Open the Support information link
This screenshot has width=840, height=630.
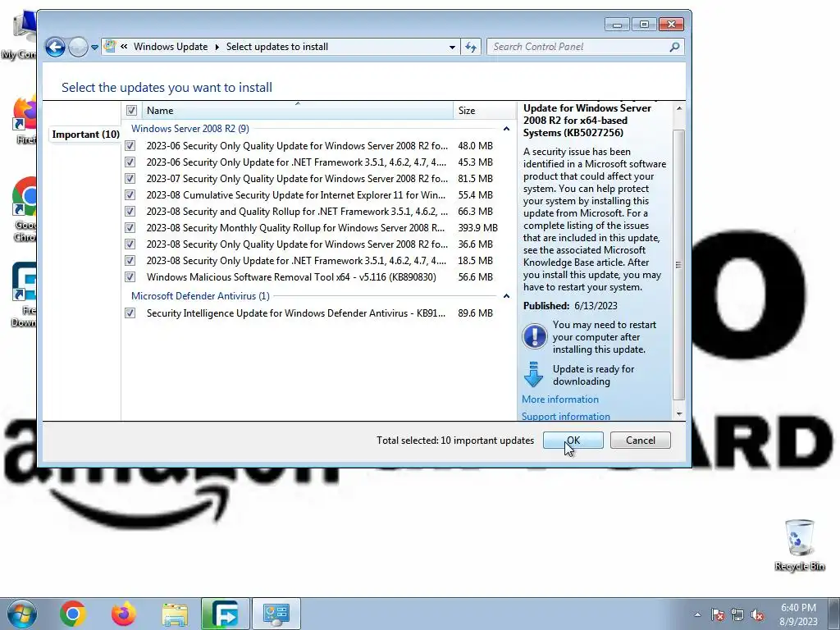click(x=565, y=416)
